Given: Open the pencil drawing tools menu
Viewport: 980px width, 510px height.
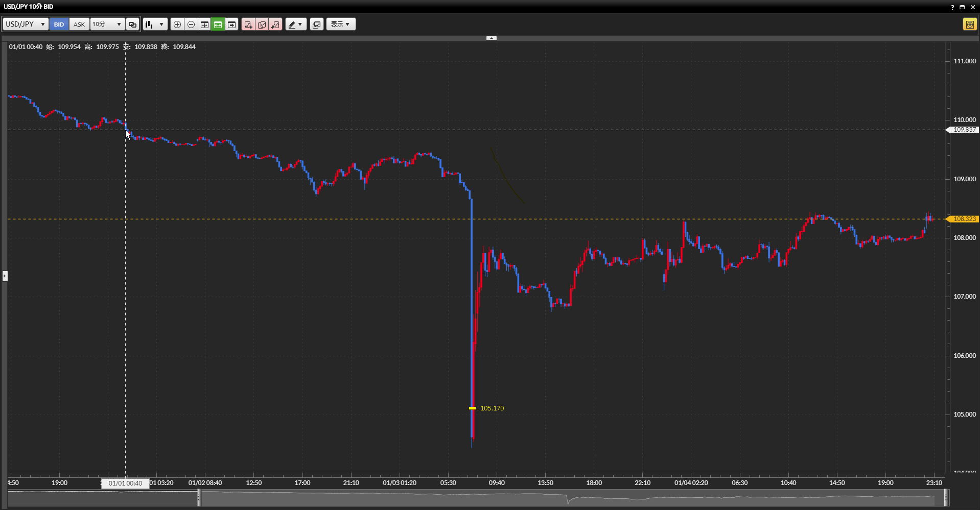Looking at the screenshot, I should [295, 25].
